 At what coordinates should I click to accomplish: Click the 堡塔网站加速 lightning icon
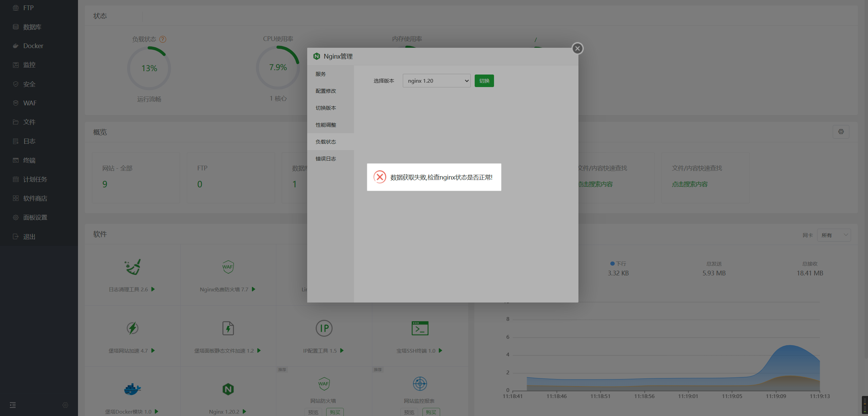click(x=133, y=328)
